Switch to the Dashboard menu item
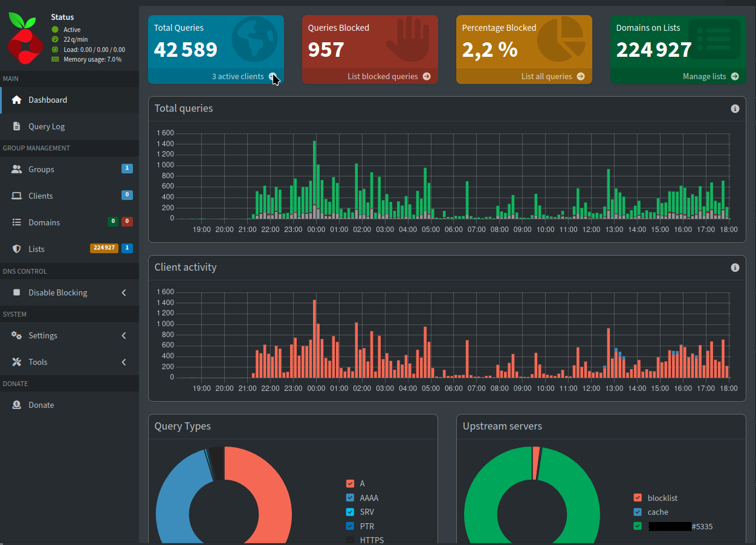Image resolution: width=756 pixels, height=545 pixels. [x=48, y=100]
